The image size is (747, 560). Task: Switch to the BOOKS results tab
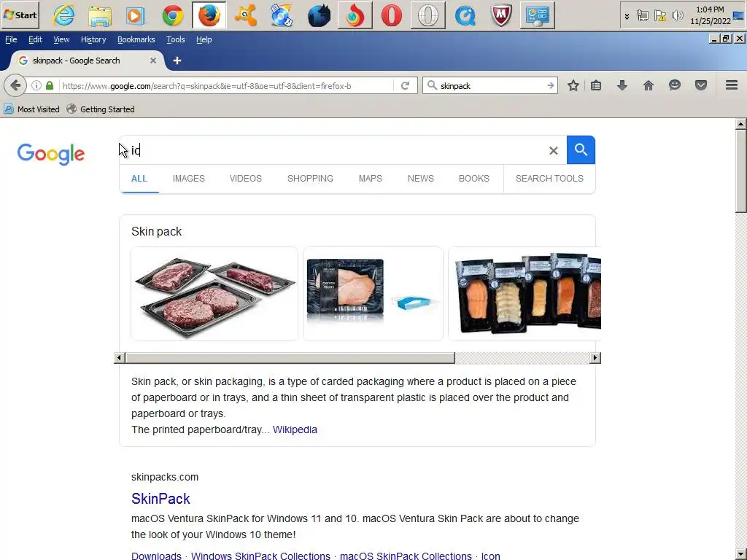click(x=474, y=179)
